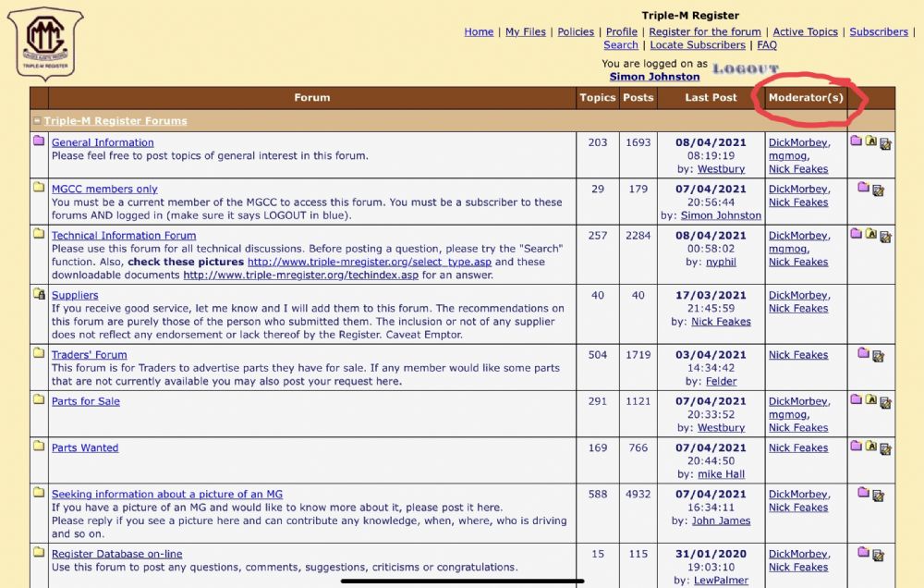Viewport: 924px width, 588px height.
Task: Open moderator Nick Feakes in Traders' Forum row
Action: pyautogui.click(x=798, y=354)
